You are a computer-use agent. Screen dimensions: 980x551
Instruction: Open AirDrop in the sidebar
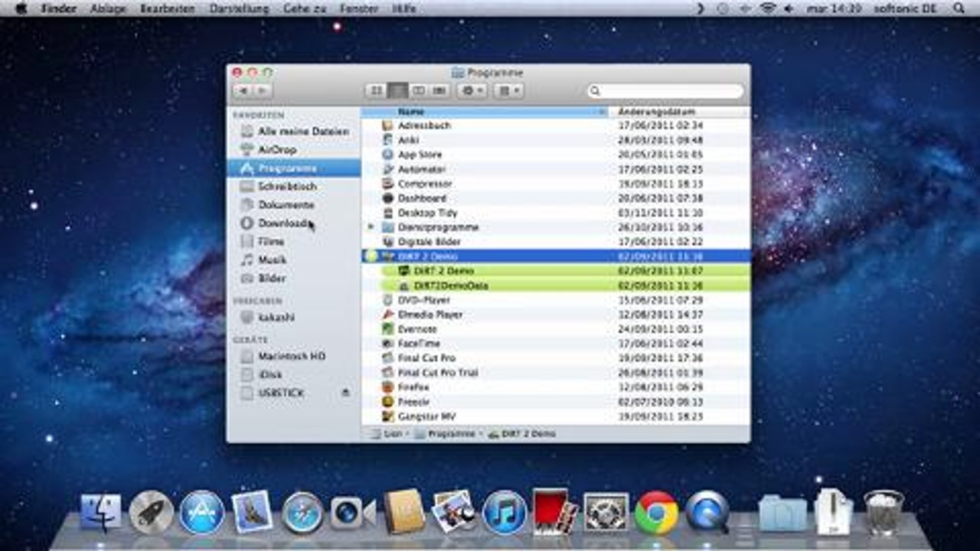[x=294, y=150]
